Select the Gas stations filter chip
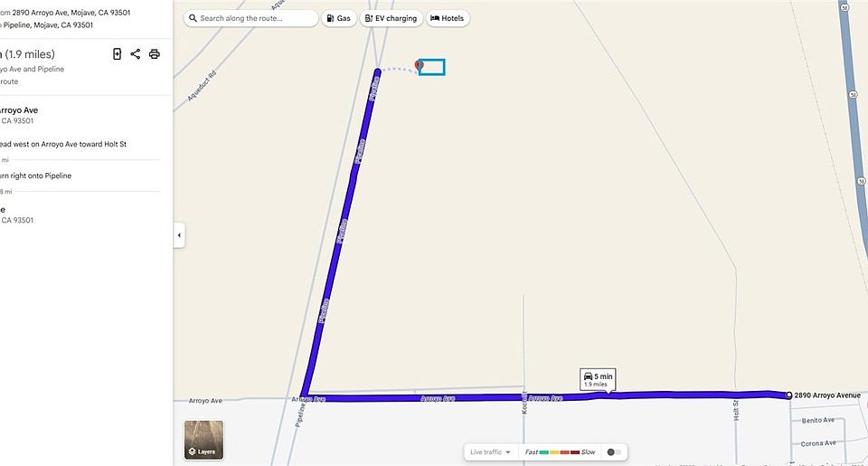Image resolution: width=868 pixels, height=466 pixels. pos(339,18)
